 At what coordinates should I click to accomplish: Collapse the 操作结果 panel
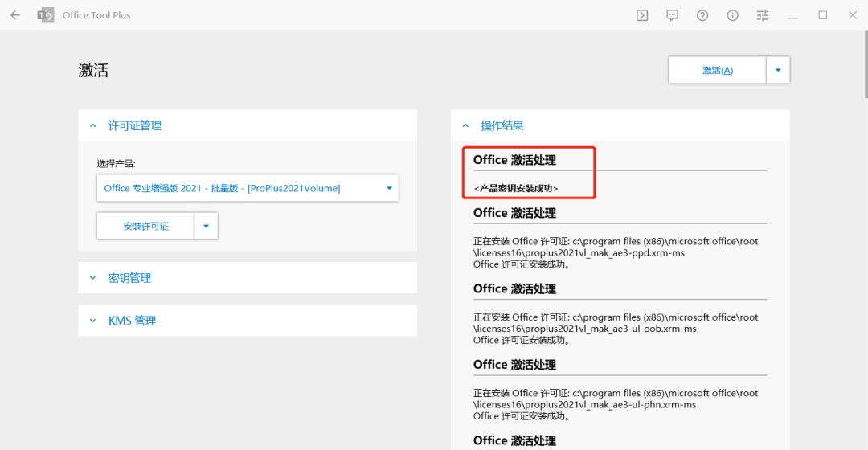[620, 125]
